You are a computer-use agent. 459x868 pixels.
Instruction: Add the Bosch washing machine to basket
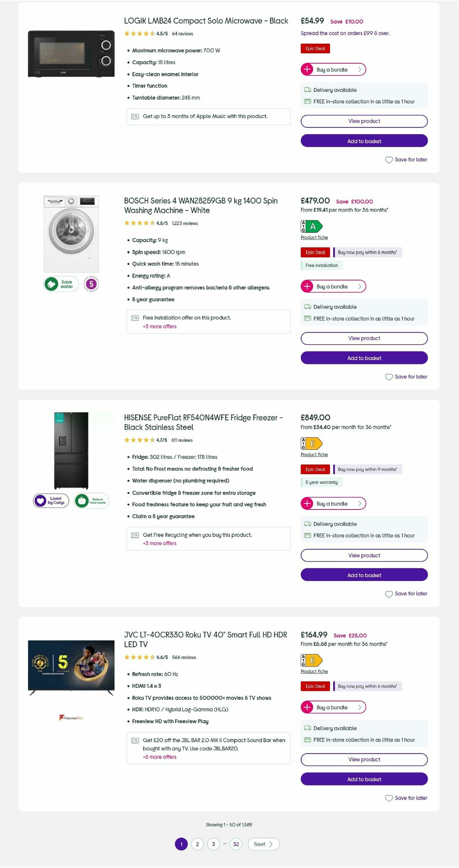click(364, 358)
